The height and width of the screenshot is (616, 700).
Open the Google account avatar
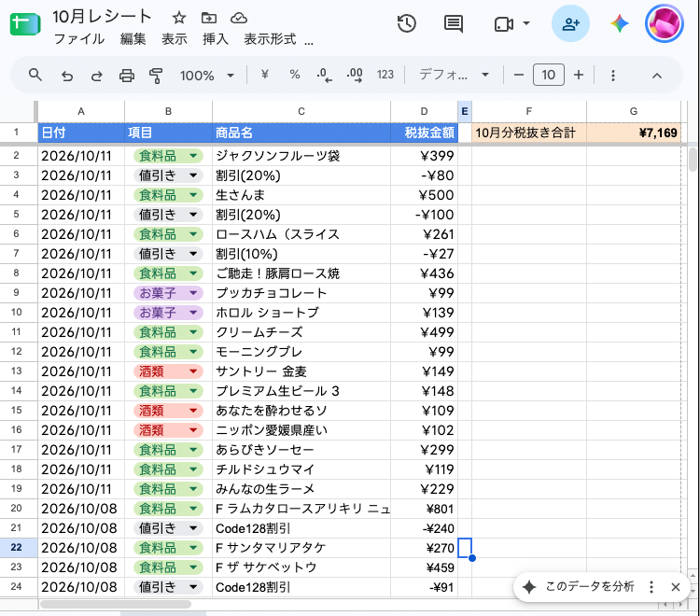click(665, 23)
